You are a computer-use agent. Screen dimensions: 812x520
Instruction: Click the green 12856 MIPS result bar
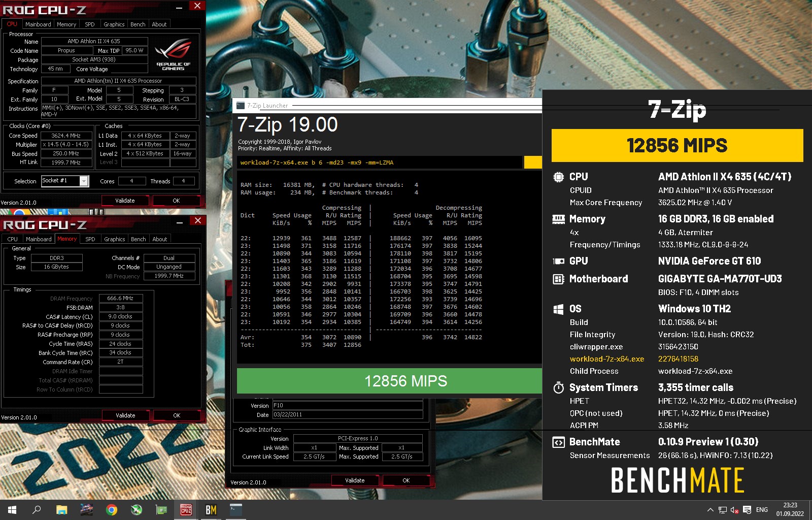pos(389,381)
